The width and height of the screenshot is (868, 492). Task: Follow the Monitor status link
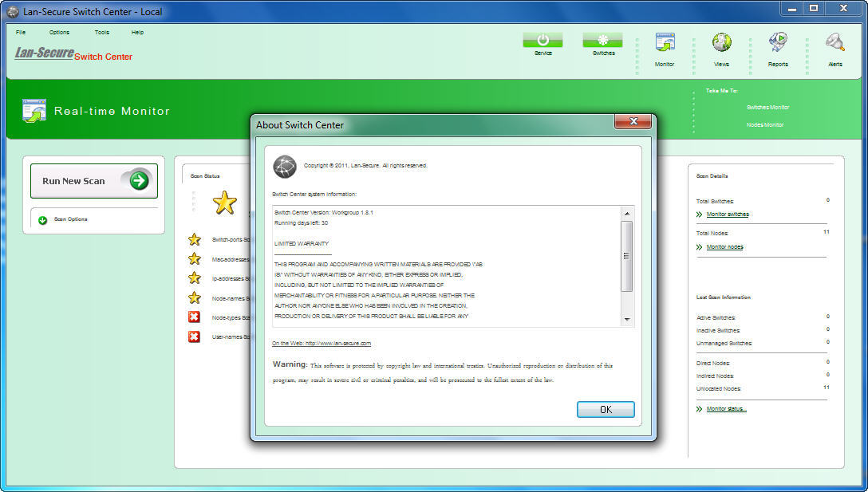pyautogui.click(x=726, y=409)
